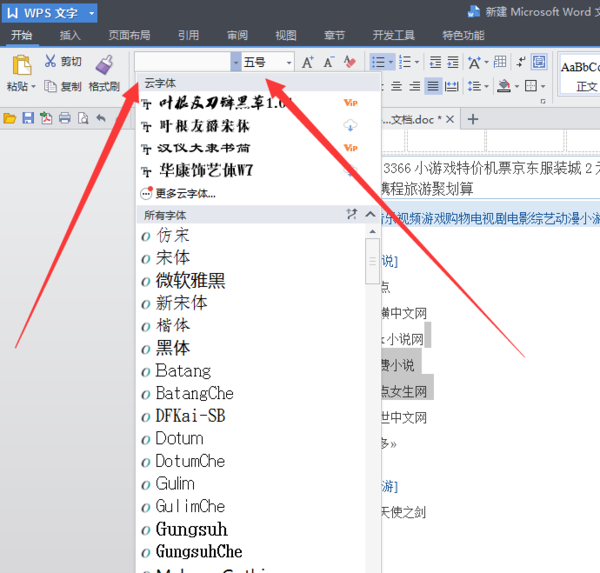Click the font list scrollbar up arrow
The width and height of the screenshot is (600, 573).
click(x=372, y=231)
